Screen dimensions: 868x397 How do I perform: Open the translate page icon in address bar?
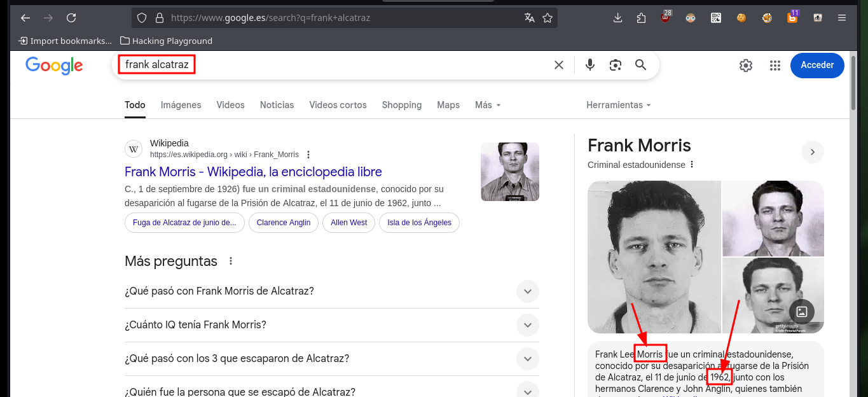pyautogui.click(x=529, y=18)
